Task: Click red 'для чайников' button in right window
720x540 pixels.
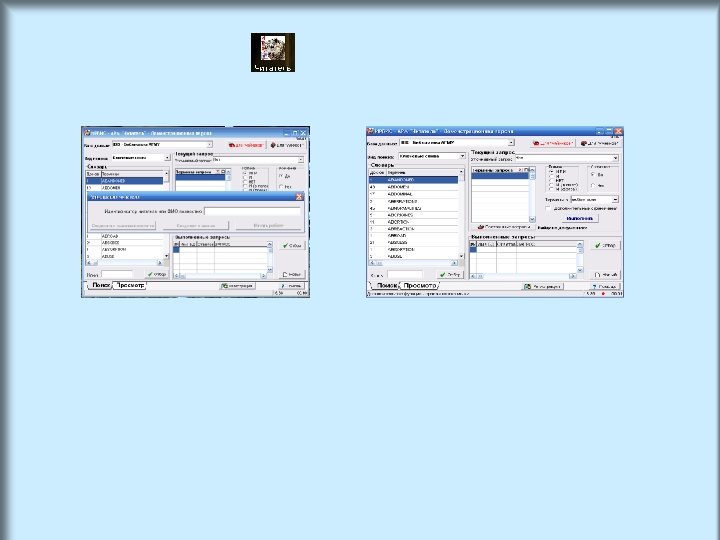Action: pos(552,143)
